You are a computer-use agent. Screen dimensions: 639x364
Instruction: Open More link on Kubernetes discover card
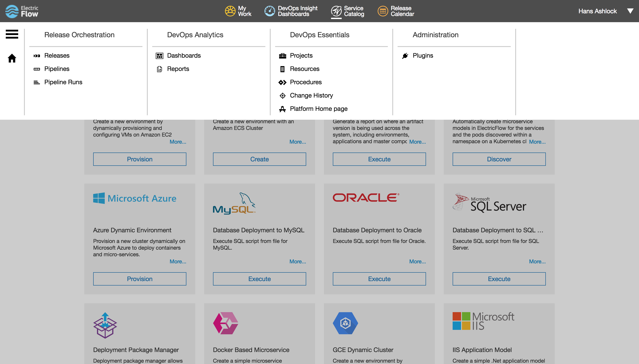tap(537, 142)
